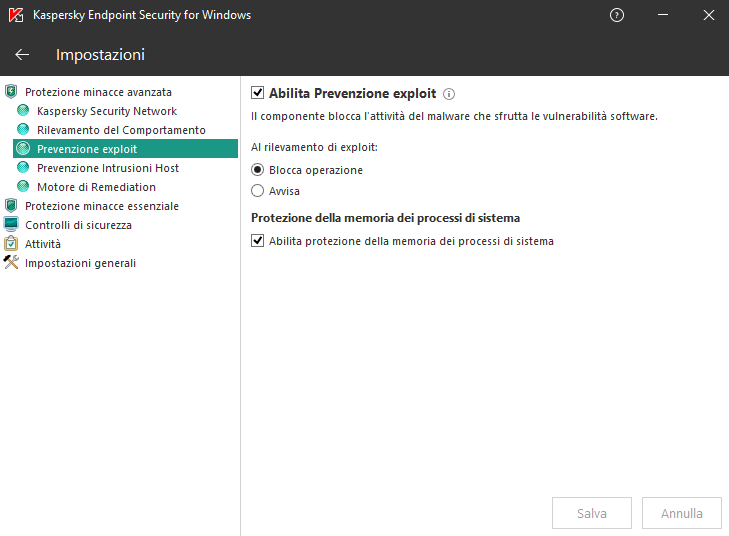The image size is (729, 536).
Task: Click the back arrow next to Impostazioni
Action: click(22, 55)
